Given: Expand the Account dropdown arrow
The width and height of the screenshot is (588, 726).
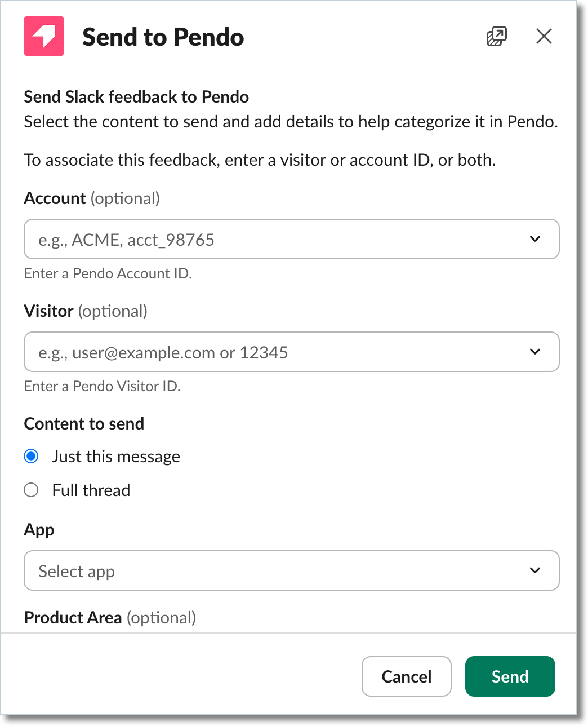Looking at the screenshot, I should click(535, 239).
